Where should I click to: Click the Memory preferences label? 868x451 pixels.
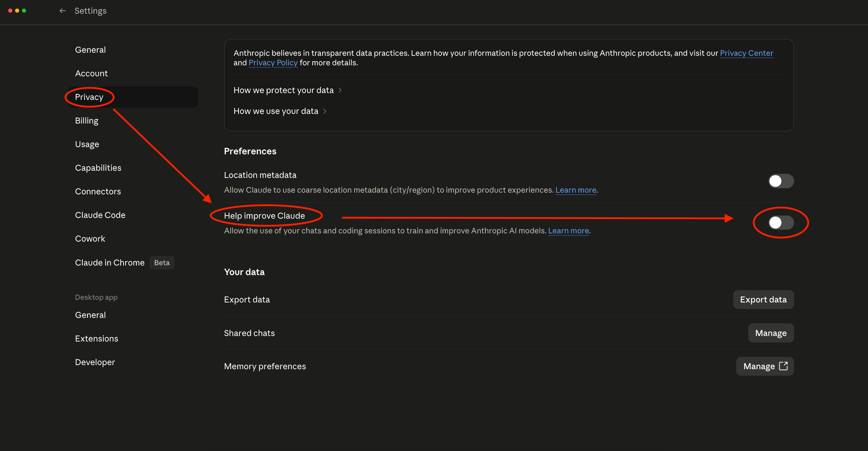point(265,366)
